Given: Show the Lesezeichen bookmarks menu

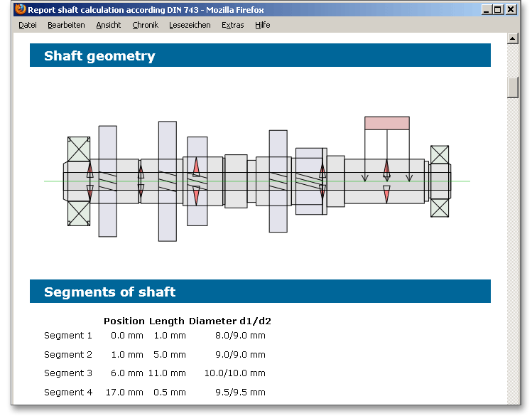Looking at the screenshot, I should [190, 25].
